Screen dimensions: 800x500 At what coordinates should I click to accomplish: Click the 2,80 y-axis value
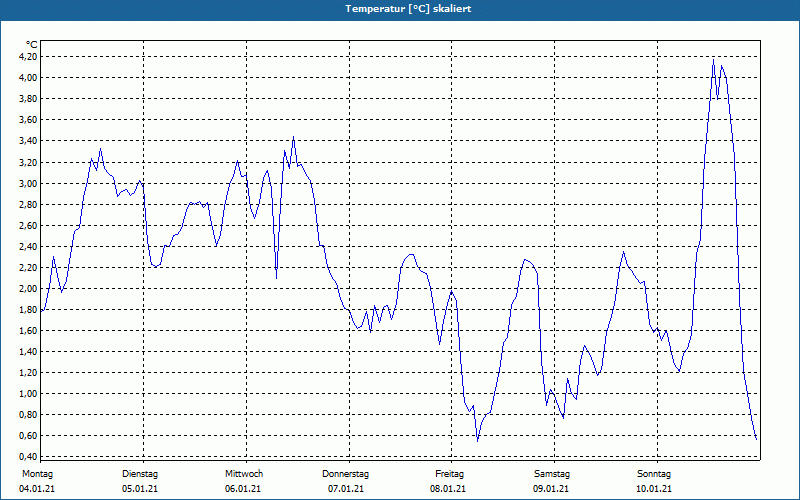click(28, 204)
